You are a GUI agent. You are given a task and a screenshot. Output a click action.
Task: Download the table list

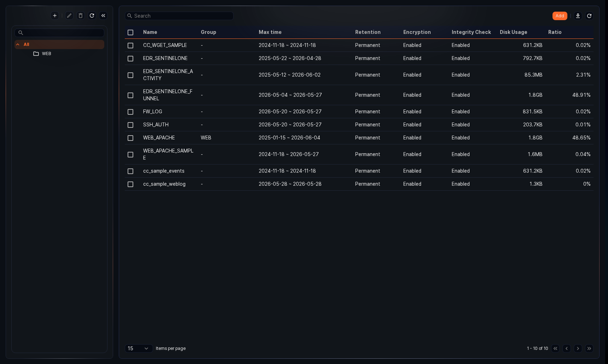[x=578, y=16]
